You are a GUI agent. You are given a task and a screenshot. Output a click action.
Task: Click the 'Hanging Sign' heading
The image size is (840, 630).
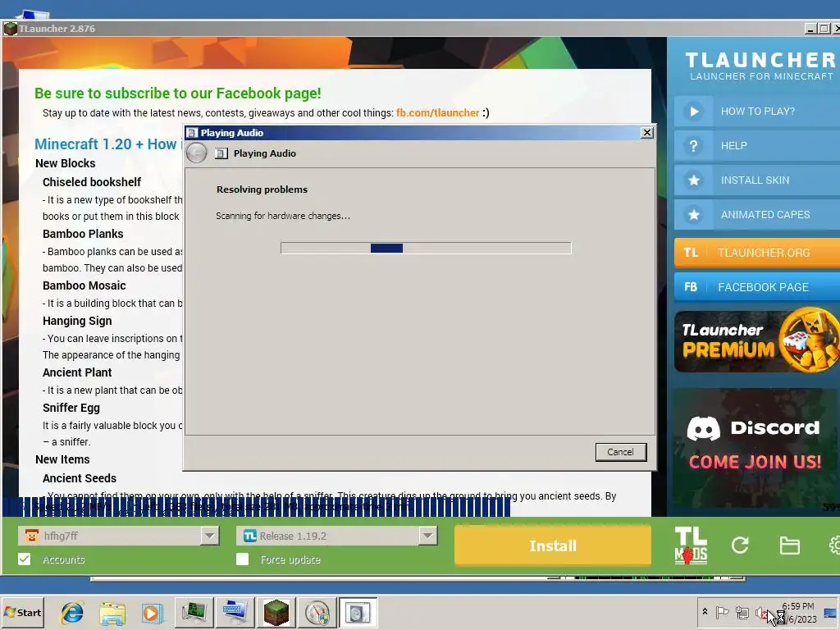pos(77,321)
